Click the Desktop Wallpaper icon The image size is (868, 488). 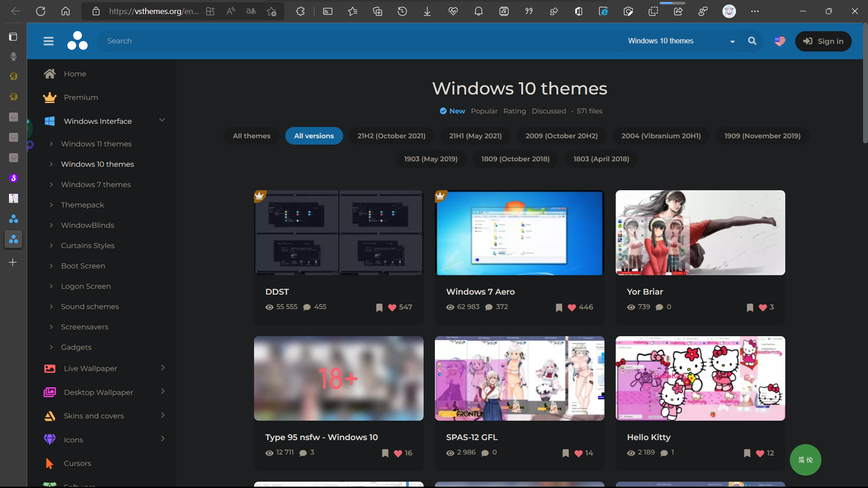point(50,392)
